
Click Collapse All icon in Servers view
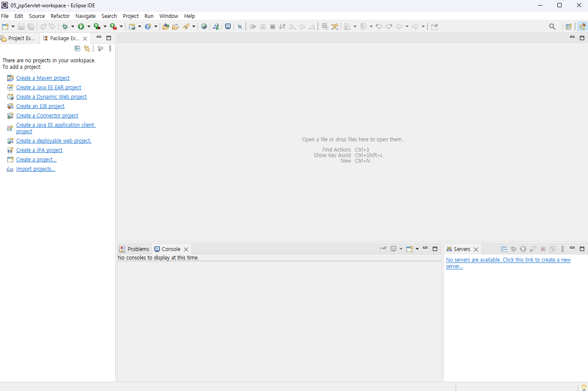(504, 249)
